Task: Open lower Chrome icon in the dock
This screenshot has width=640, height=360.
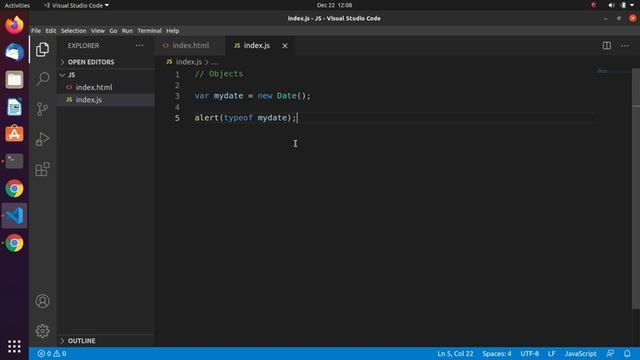Action: [14, 243]
